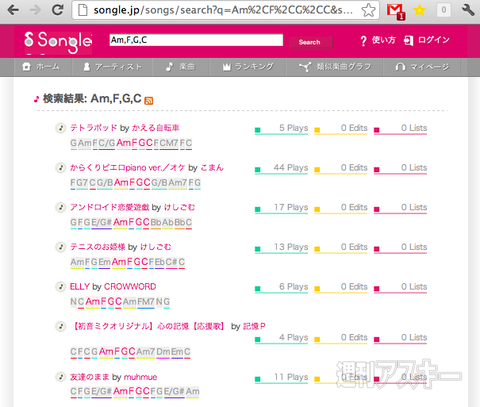Click the ログイン login link
This screenshot has width=480, height=407.
(x=426, y=40)
